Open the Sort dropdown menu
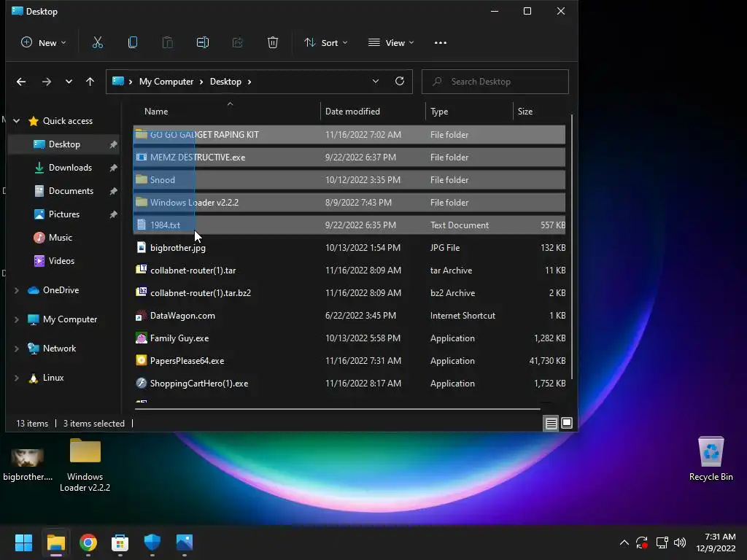747x560 pixels. 326,43
